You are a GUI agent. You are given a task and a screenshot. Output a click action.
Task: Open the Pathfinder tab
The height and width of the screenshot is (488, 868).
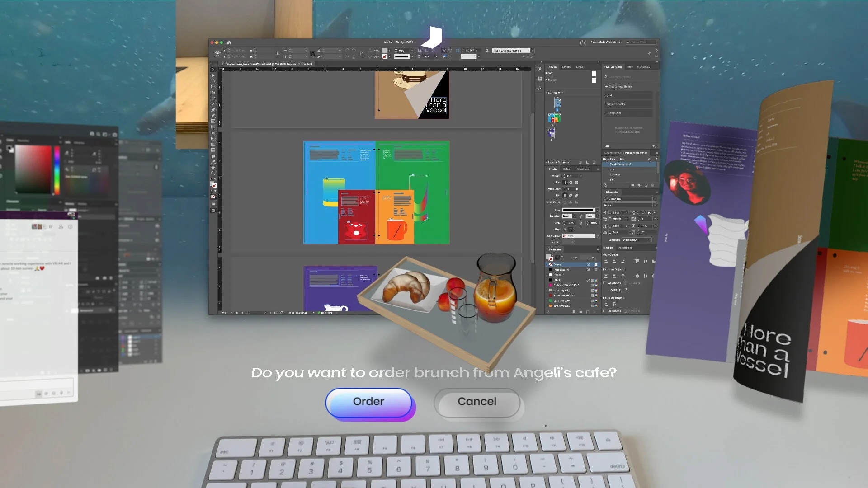pos(625,248)
